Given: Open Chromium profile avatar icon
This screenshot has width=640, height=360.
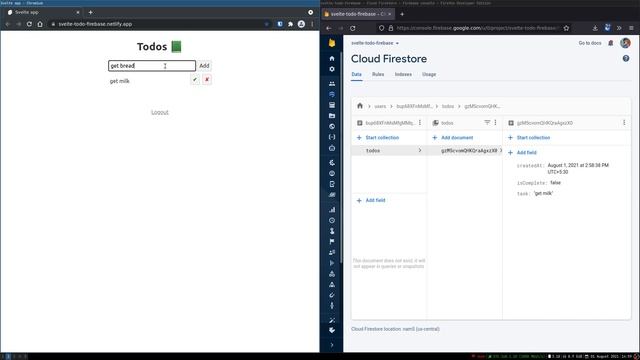Looking at the screenshot, I should click(x=301, y=24).
